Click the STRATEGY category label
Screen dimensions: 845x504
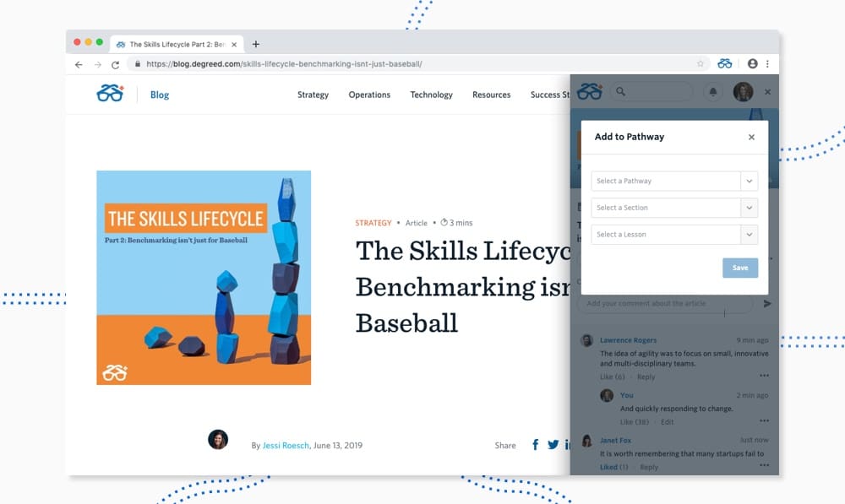(x=373, y=223)
